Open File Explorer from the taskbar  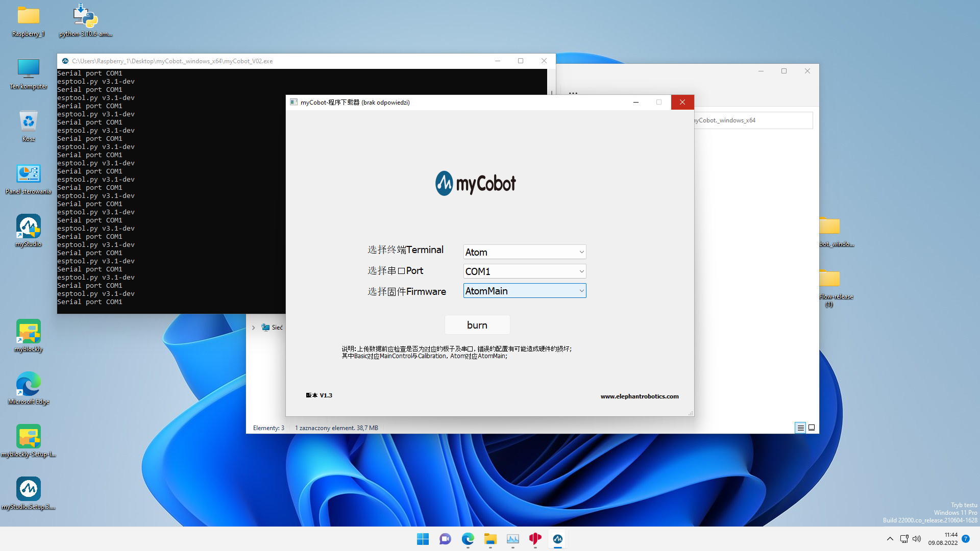pos(491,539)
